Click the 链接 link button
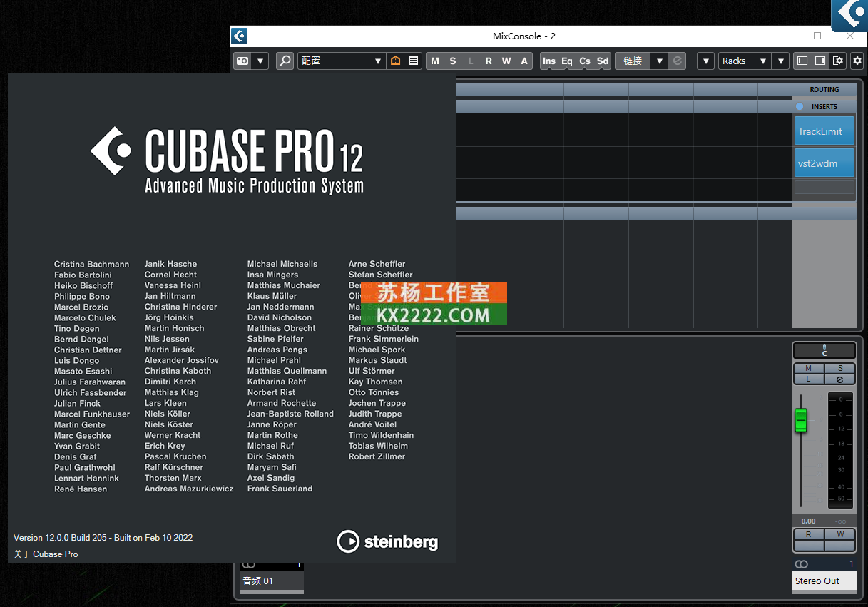 (633, 61)
